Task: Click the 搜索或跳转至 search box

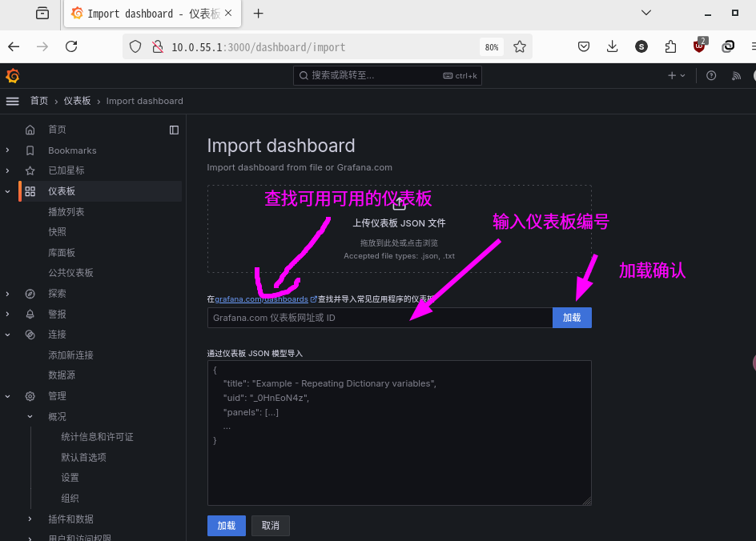Action: click(387, 76)
